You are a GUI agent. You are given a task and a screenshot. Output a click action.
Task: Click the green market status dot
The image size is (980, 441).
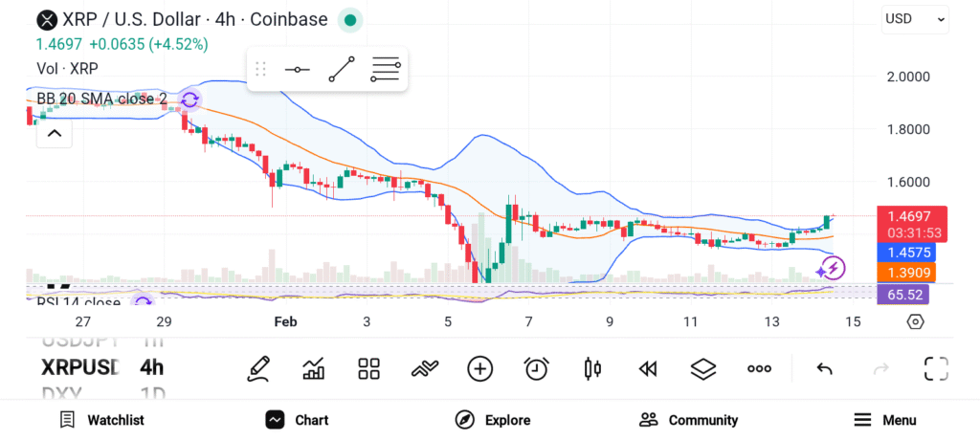point(350,19)
